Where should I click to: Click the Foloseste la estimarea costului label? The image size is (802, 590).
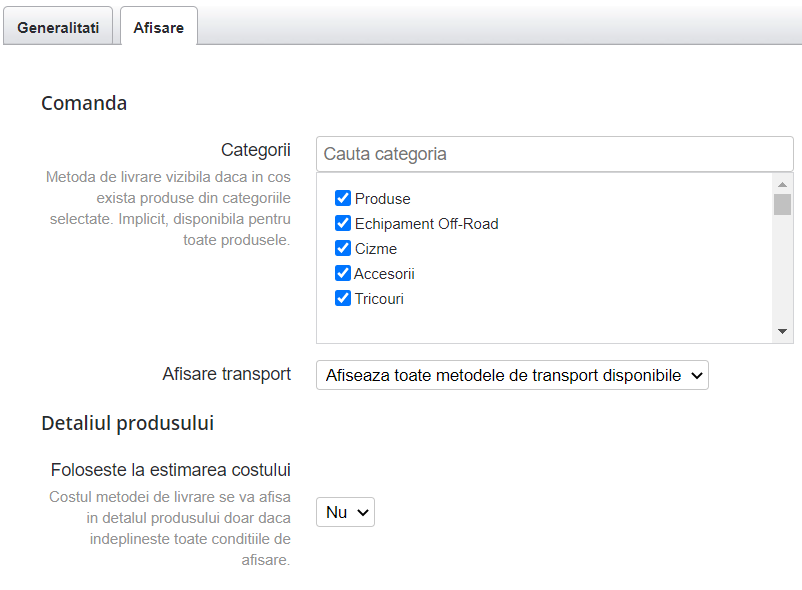tap(170, 470)
